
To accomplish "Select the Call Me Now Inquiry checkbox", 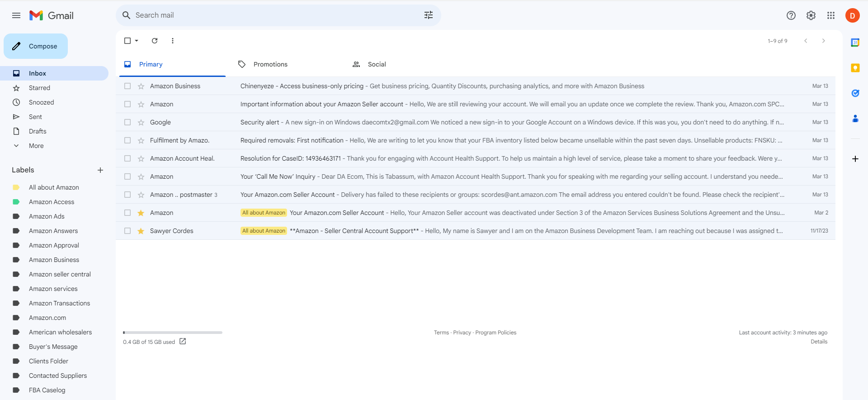I will (x=127, y=176).
